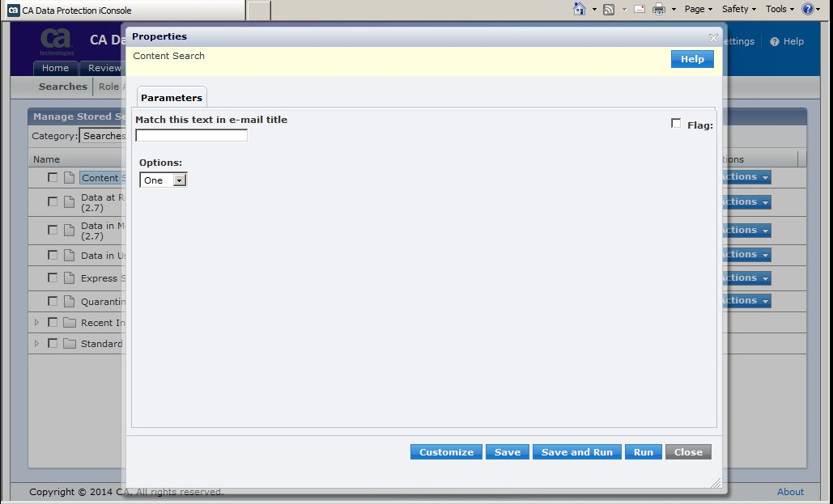Image resolution: width=833 pixels, height=504 pixels.
Task: Switch to the Review tab
Action: click(103, 68)
